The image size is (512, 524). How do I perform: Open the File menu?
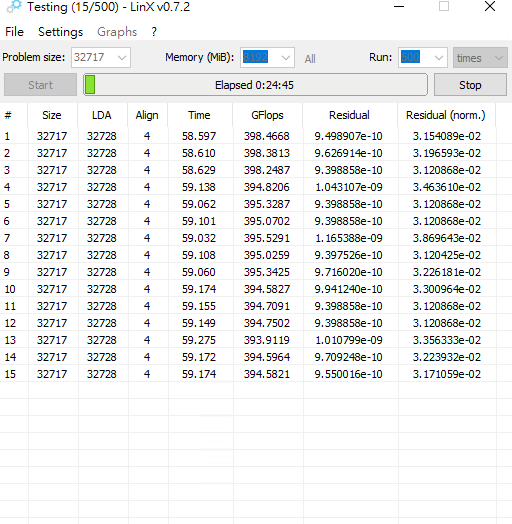coord(14,32)
